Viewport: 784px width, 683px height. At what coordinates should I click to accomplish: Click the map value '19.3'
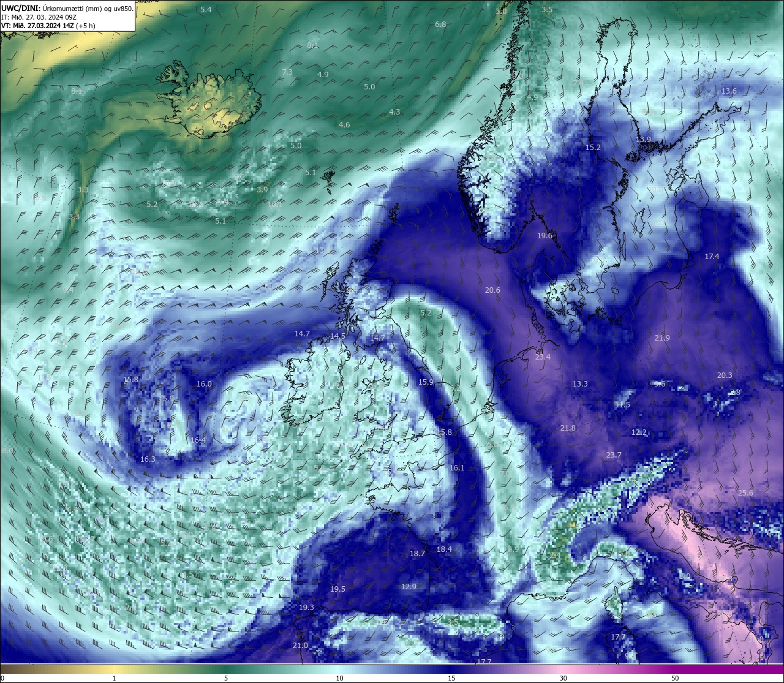(x=306, y=608)
